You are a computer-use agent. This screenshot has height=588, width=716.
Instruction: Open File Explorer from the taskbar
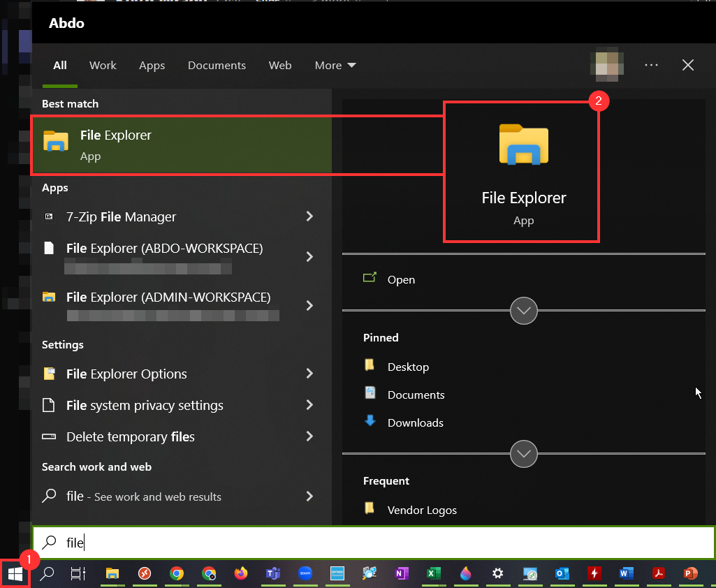(x=112, y=573)
